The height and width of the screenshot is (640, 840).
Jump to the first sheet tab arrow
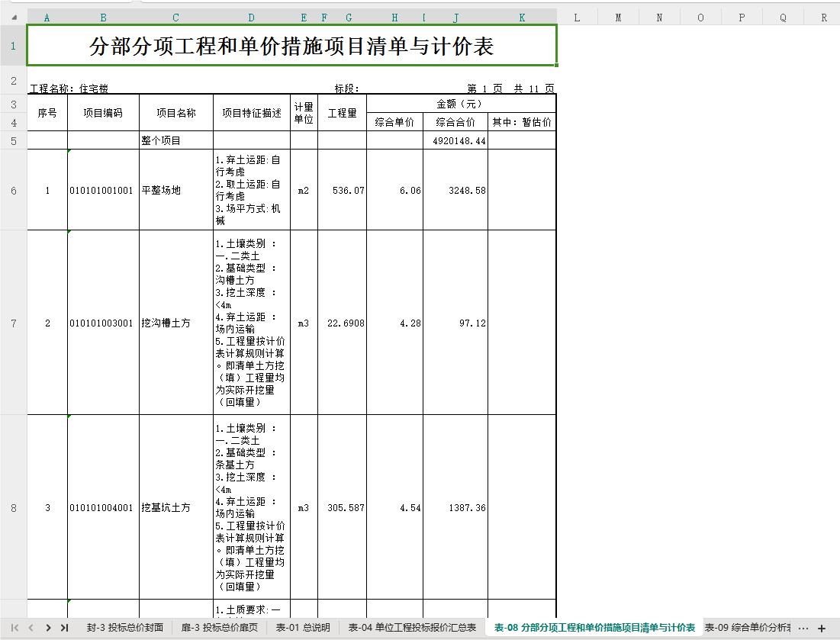click(x=14, y=628)
